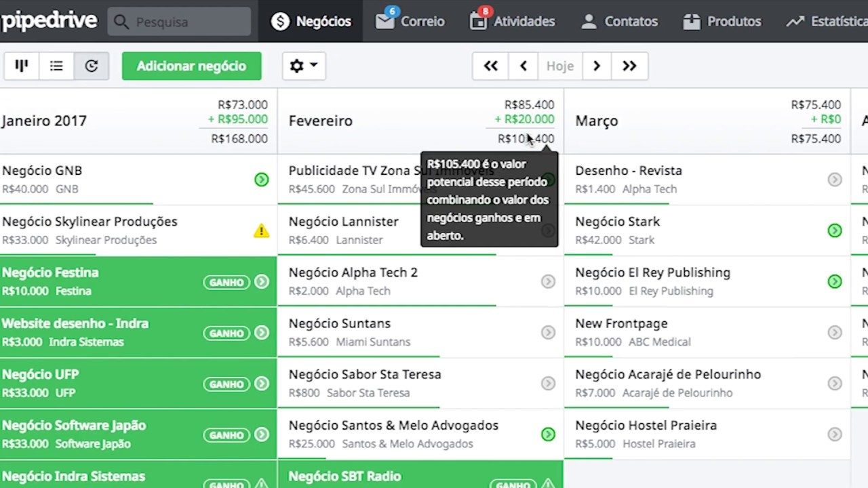Viewport: 868px width, 488px height.
Task: Click Janeiro total R$168.000
Action: [239, 138]
